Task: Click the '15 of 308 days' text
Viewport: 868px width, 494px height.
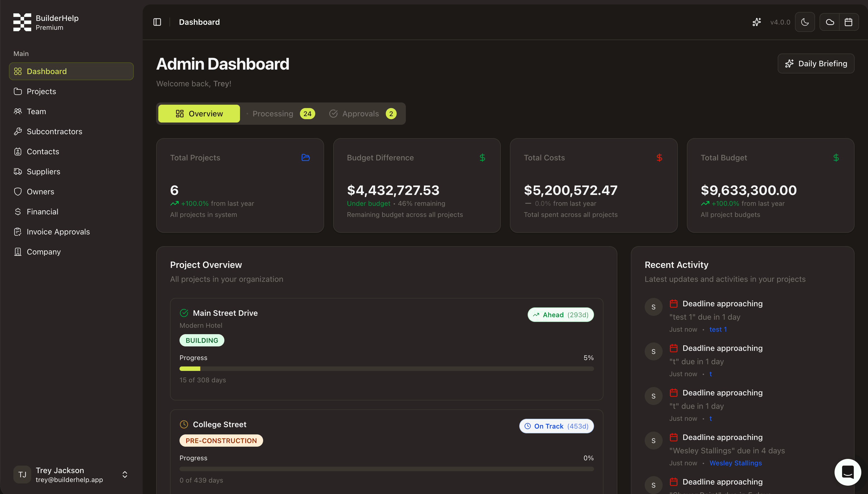Action: [x=203, y=380]
